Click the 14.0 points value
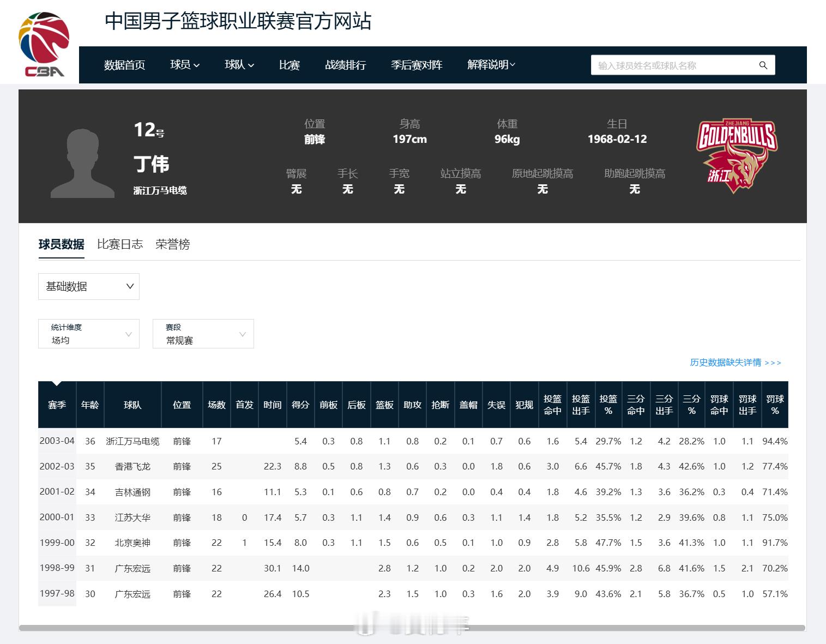Viewport: 826px width, 644px height. click(300, 568)
